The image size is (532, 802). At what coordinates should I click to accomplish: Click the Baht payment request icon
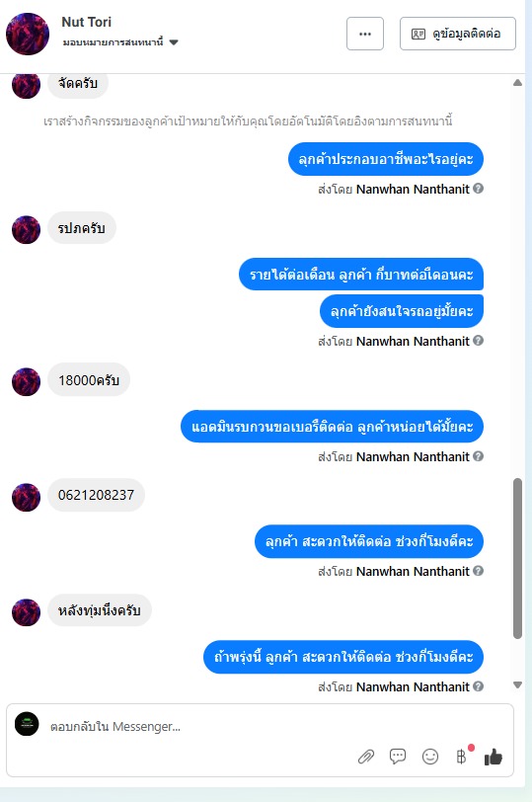tap(461, 757)
